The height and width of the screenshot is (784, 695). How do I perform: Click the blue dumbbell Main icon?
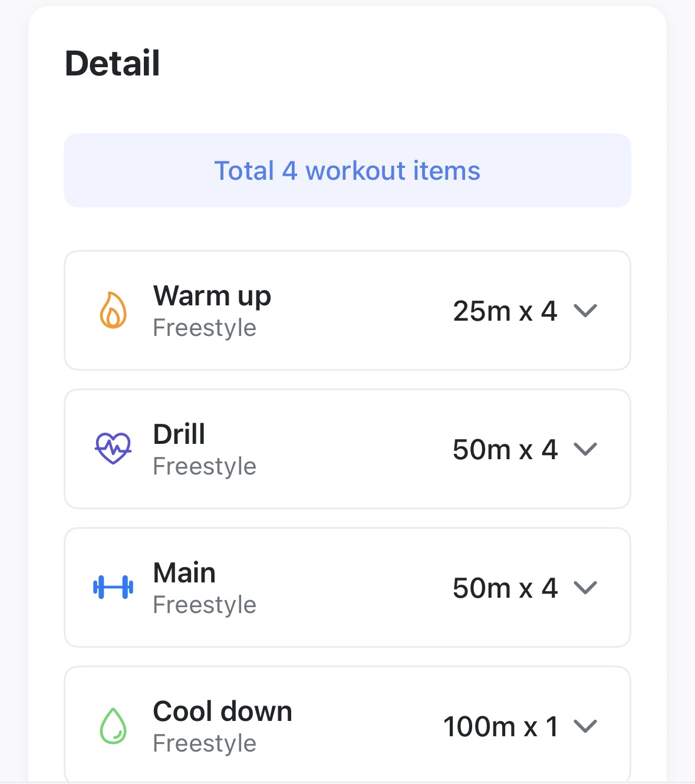pos(113,587)
